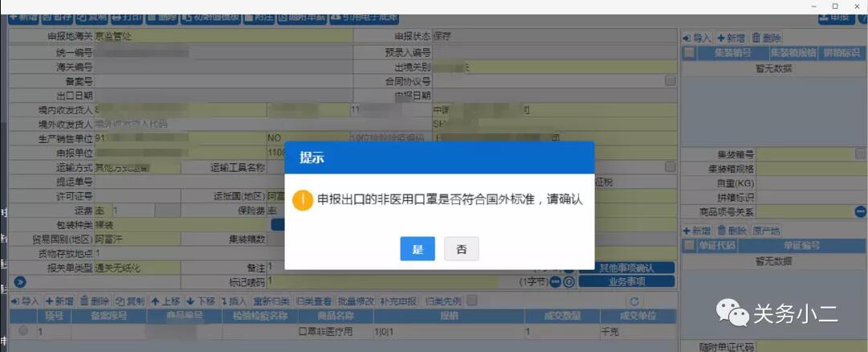Click the 成交数量 column header
The height and width of the screenshot is (352, 868).
tap(561, 317)
